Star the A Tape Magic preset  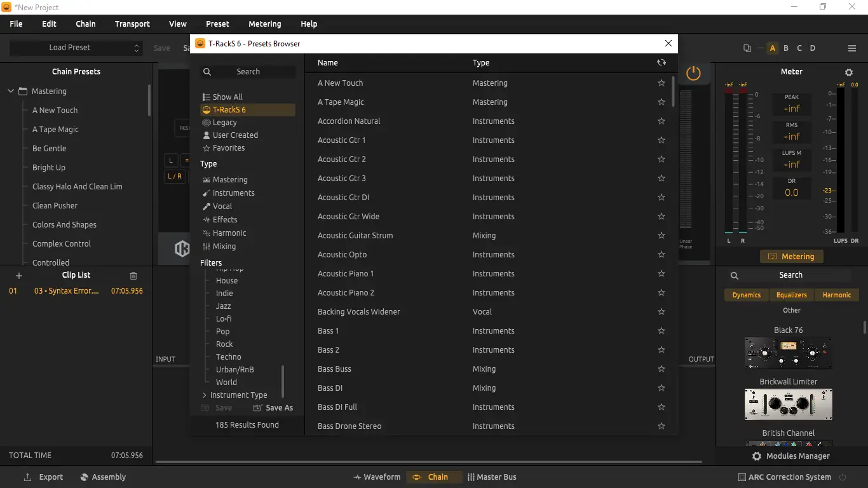pyautogui.click(x=661, y=102)
